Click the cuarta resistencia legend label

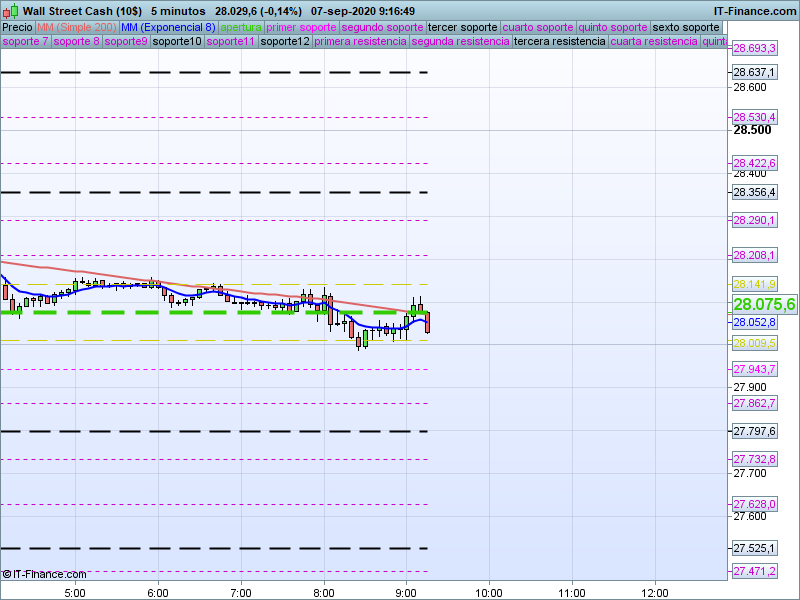click(x=654, y=41)
